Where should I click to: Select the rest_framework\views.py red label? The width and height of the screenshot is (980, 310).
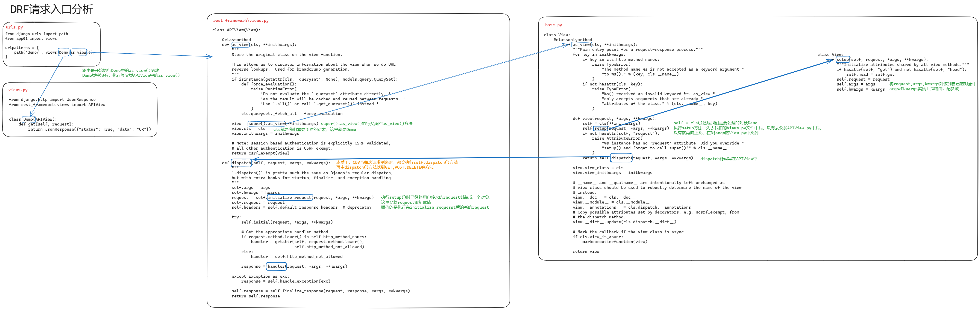[240, 21]
